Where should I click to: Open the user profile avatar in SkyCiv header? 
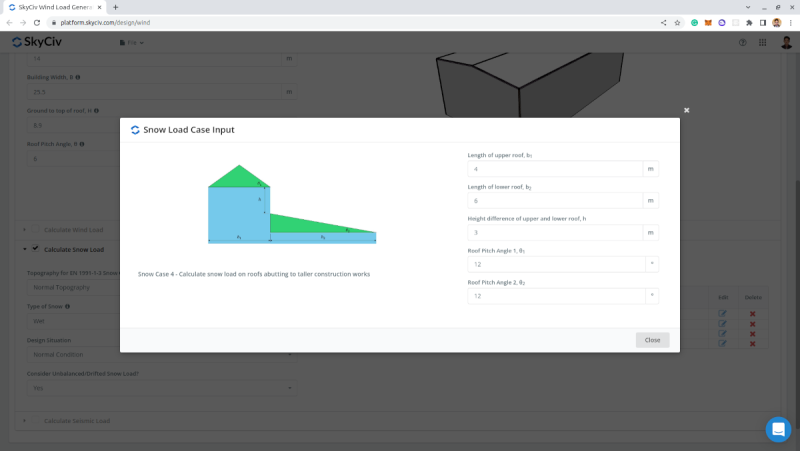[x=786, y=43]
